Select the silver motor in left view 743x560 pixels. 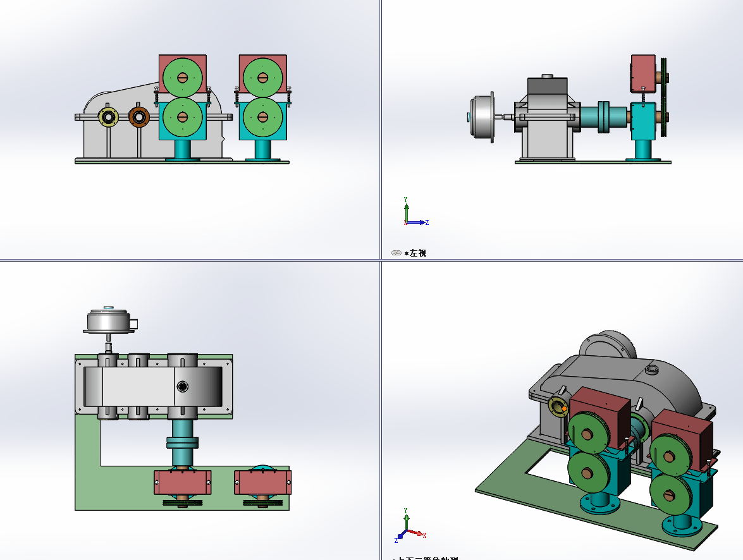pos(482,117)
